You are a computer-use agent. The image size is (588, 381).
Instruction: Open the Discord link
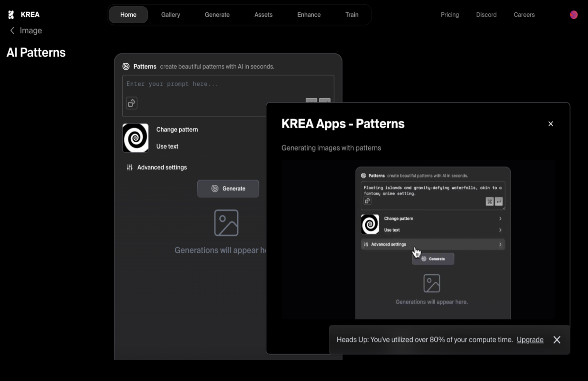point(486,15)
